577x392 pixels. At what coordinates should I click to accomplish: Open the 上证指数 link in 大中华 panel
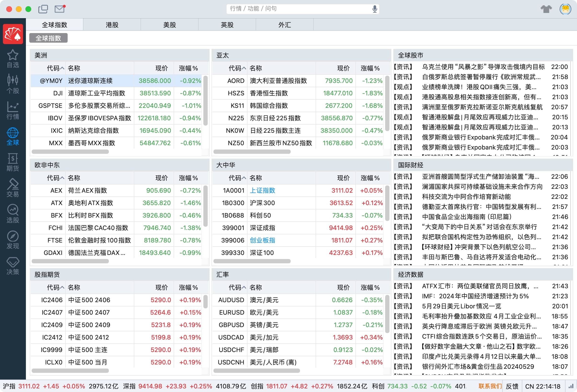tap(262, 190)
